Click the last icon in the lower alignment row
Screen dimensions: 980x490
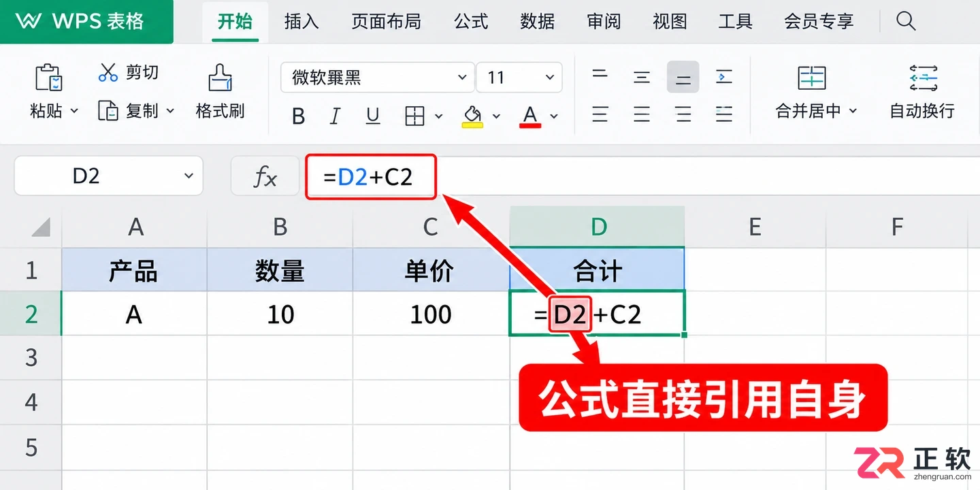724,114
